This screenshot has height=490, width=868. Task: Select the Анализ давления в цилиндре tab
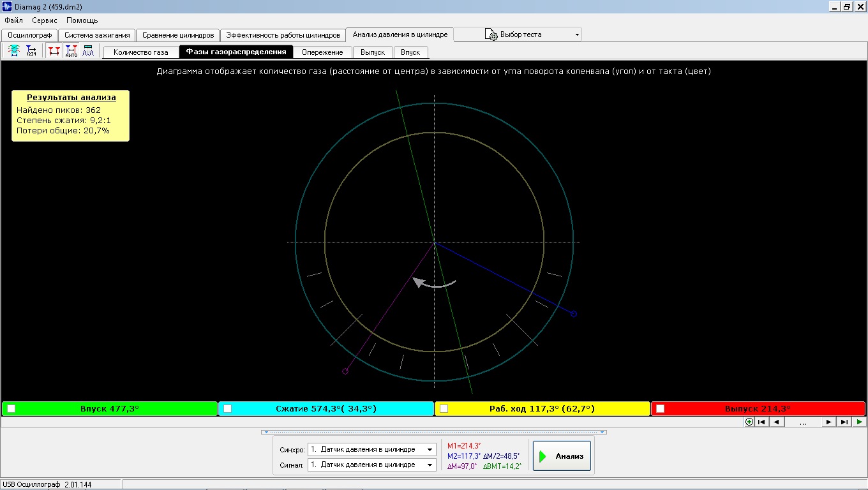(x=400, y=34)
